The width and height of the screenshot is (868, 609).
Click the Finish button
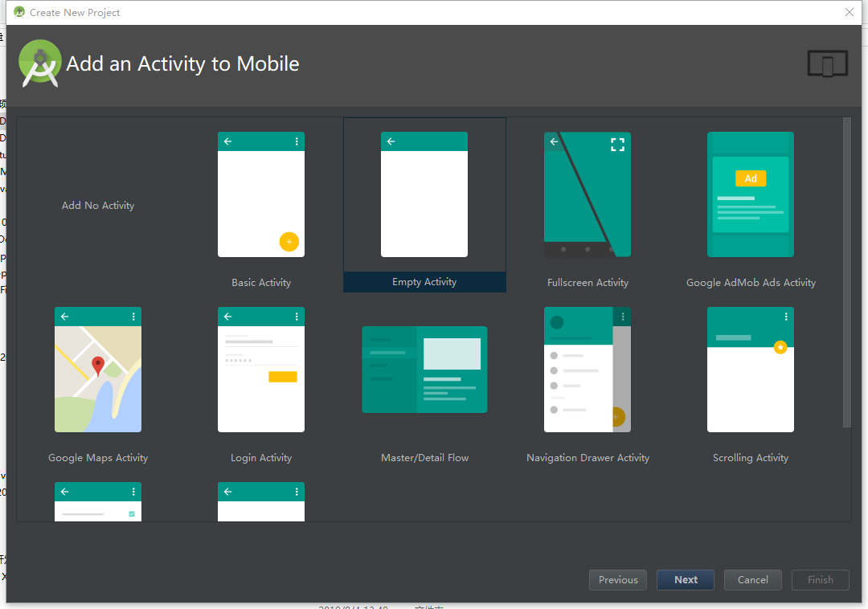click(x=820, y=579)
